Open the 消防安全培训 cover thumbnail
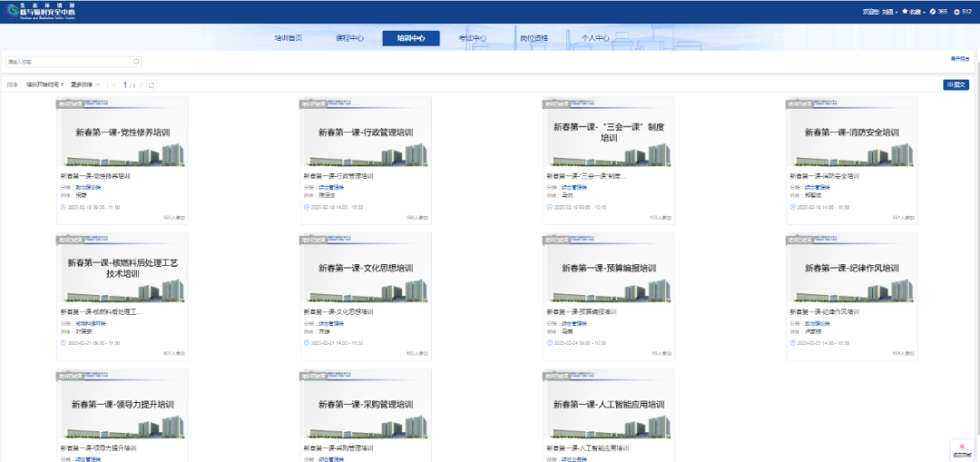This screenshot has width=980, height=462. tap(852, 133)
